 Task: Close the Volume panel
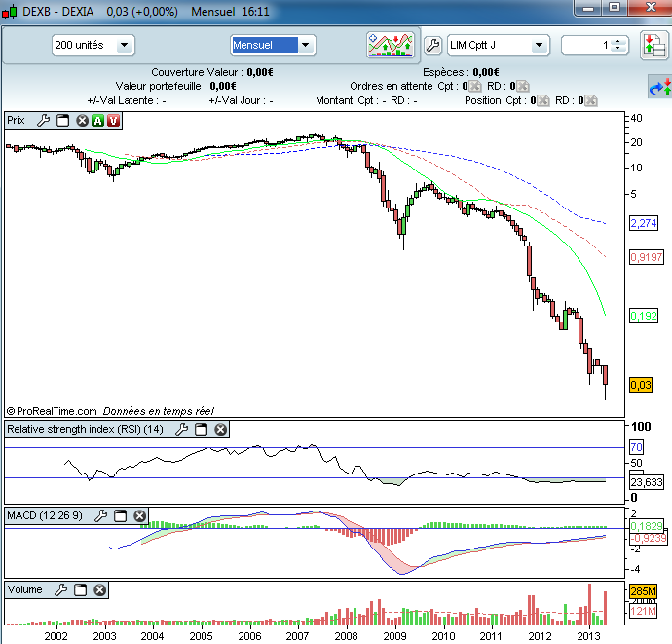coord(100,590)
